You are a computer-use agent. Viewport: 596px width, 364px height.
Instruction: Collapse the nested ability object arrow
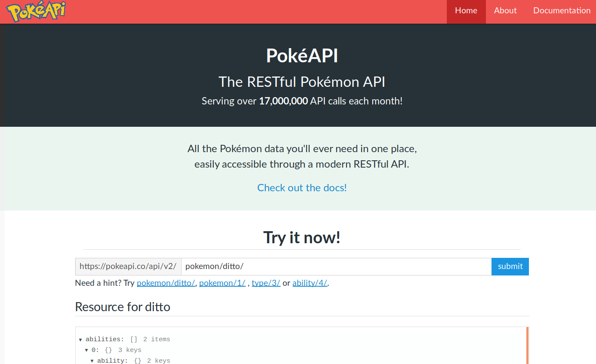[x=92, y=361]
